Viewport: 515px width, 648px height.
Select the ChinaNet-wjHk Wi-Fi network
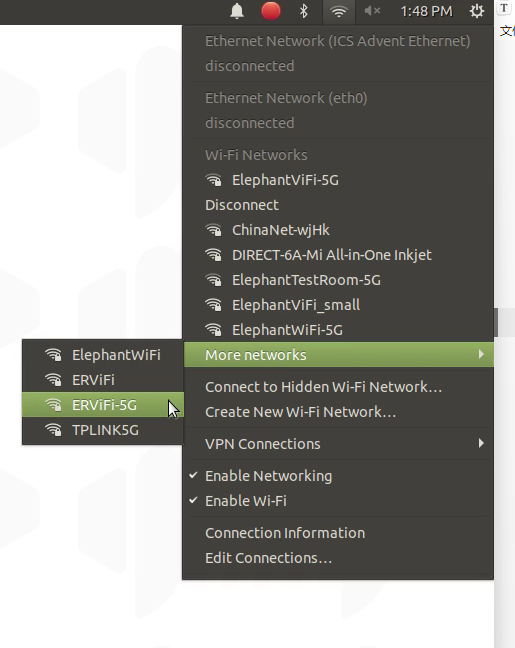[338, 230]
